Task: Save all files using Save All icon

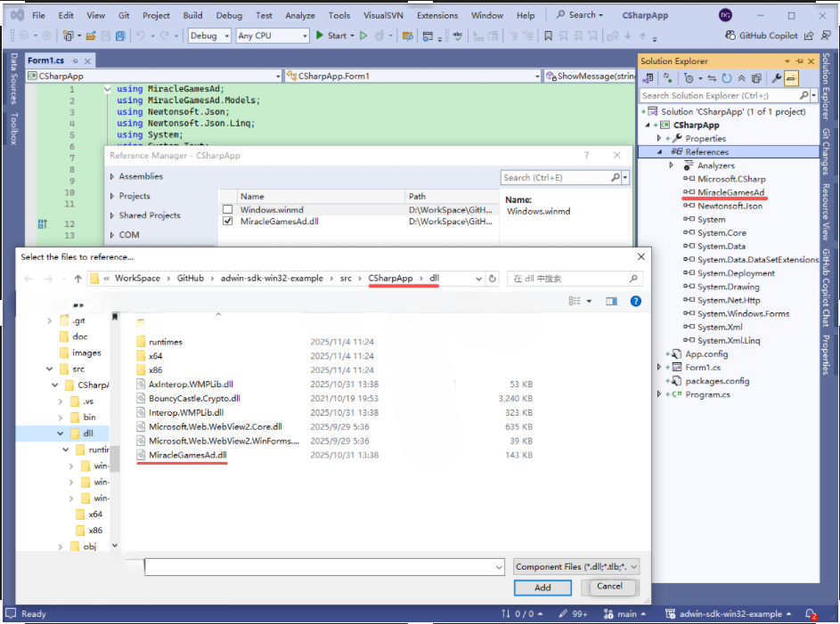Action: pos(121,36)
